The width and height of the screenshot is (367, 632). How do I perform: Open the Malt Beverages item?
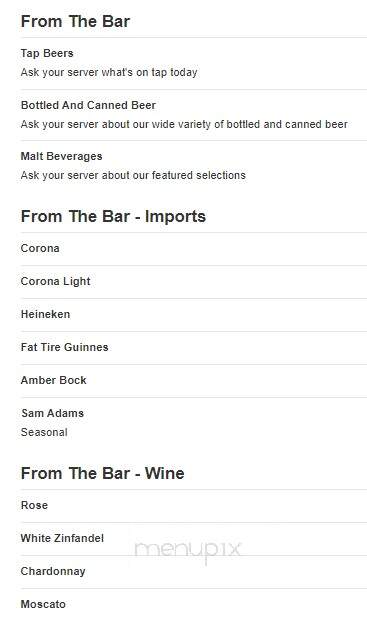tap(62, 156)
